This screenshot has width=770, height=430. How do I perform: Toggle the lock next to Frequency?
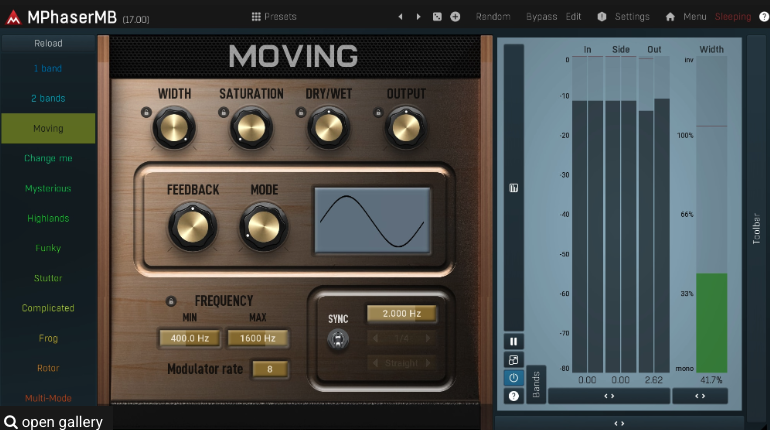click(x=171, y=301)
